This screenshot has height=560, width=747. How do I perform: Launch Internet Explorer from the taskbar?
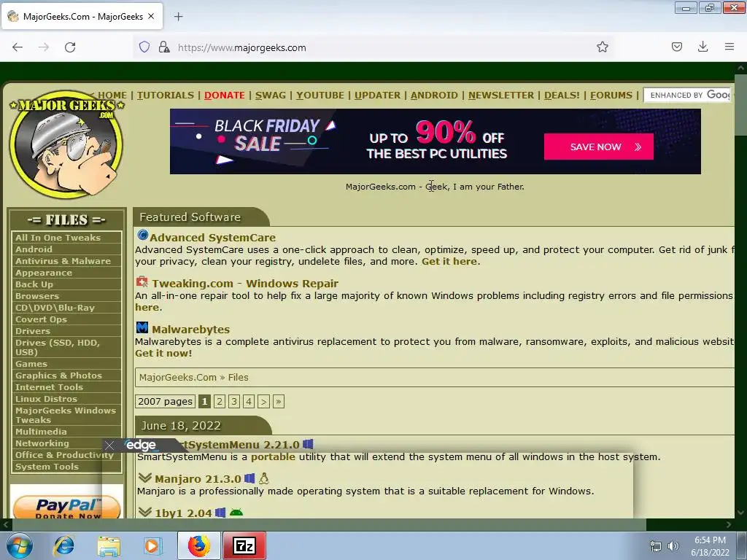(x=64, y=545)
